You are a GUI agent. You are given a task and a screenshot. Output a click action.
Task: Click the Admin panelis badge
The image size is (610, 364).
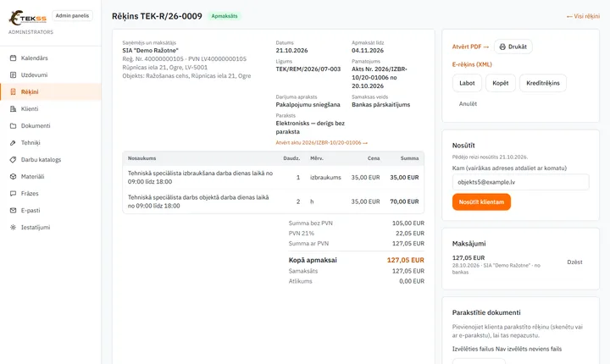[72, 15]
